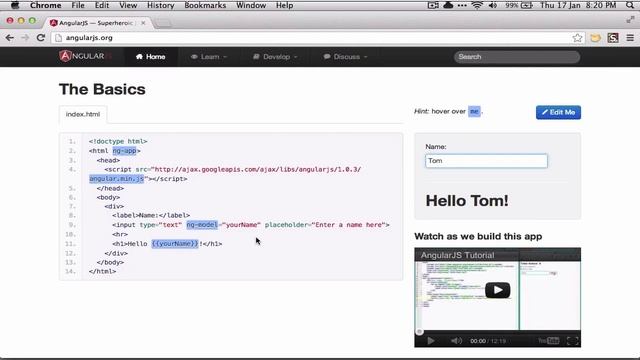Click the date and time display
This screenshot has width=640, height=360.
[x=578, y=5]
